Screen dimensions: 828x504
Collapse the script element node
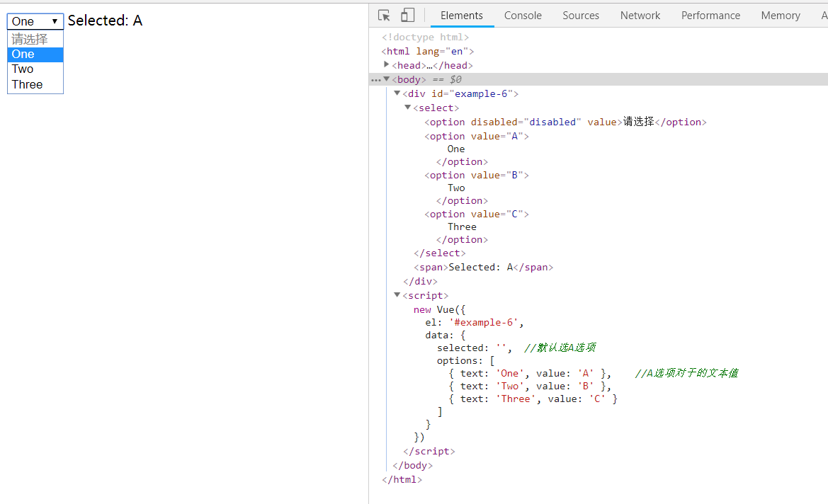click(397, 295)
